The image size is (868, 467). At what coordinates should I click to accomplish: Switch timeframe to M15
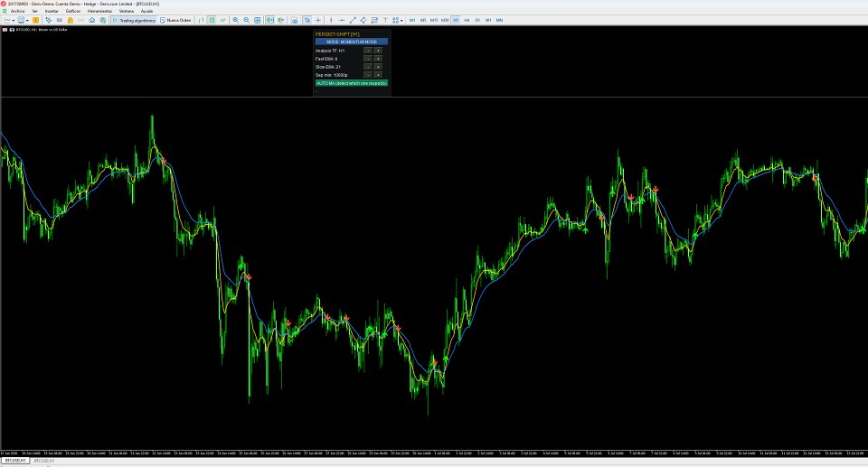[x=434, y=20]
